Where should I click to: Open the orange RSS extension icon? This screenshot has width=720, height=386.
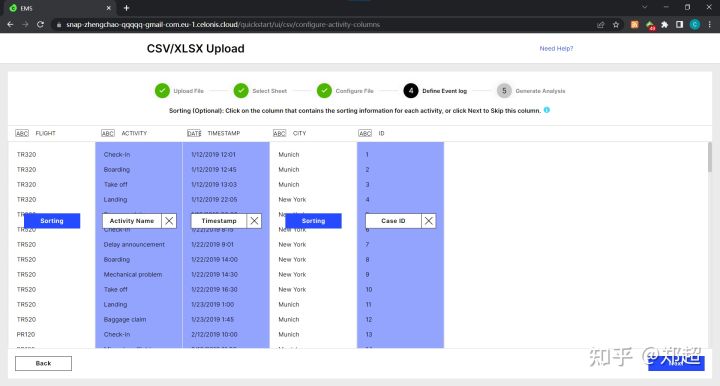coord(634,25)
